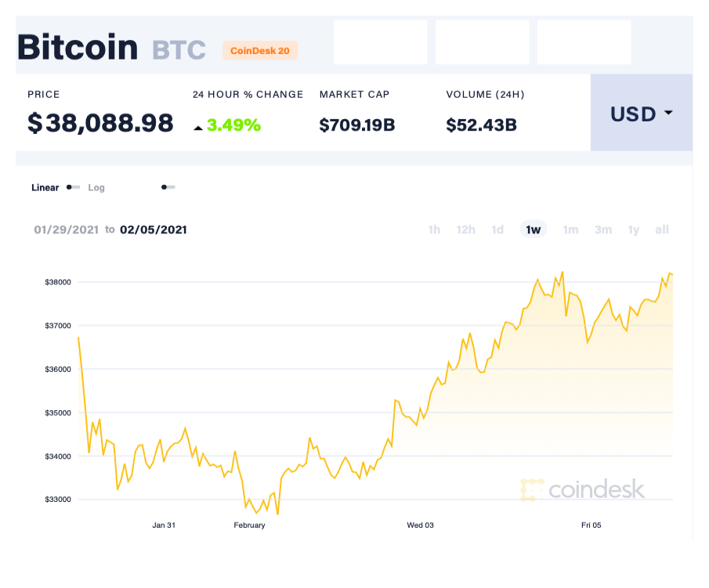709x588 pixels.
Task: Click the Bitcoin BTC title
Action: tap(103, 47)
